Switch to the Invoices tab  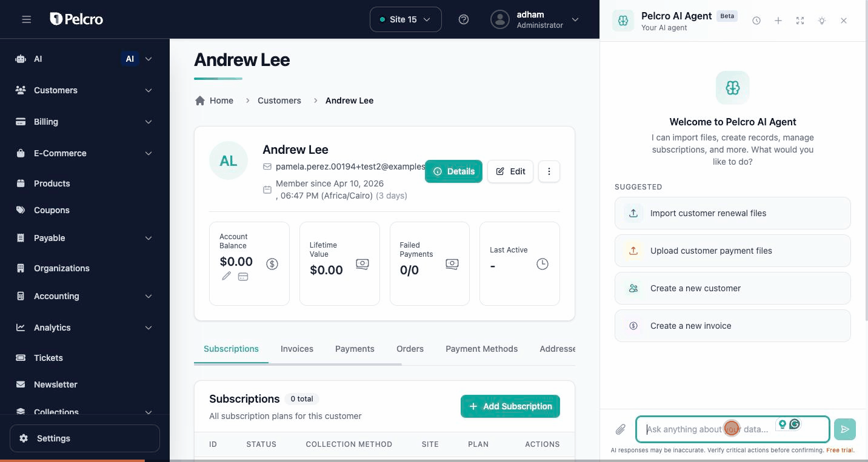tap(297, 349)
